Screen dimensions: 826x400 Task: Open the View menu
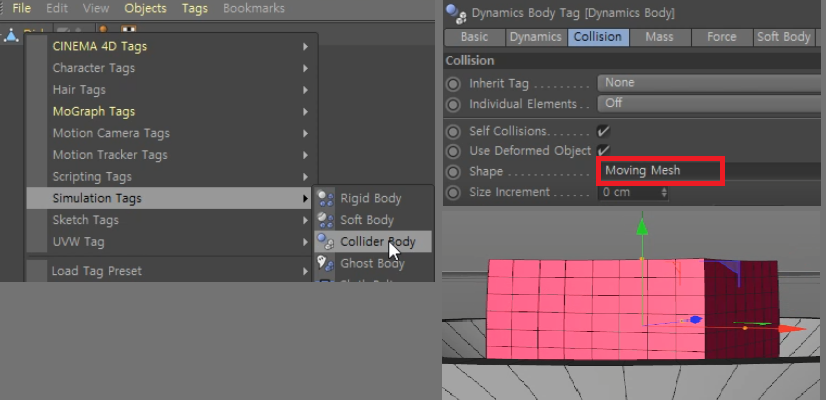96,8
